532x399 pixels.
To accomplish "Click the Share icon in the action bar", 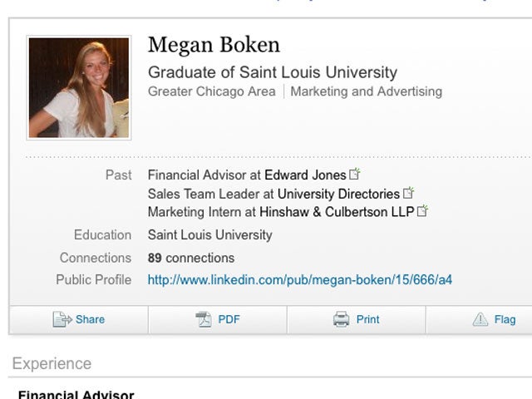I will (62, 319).
